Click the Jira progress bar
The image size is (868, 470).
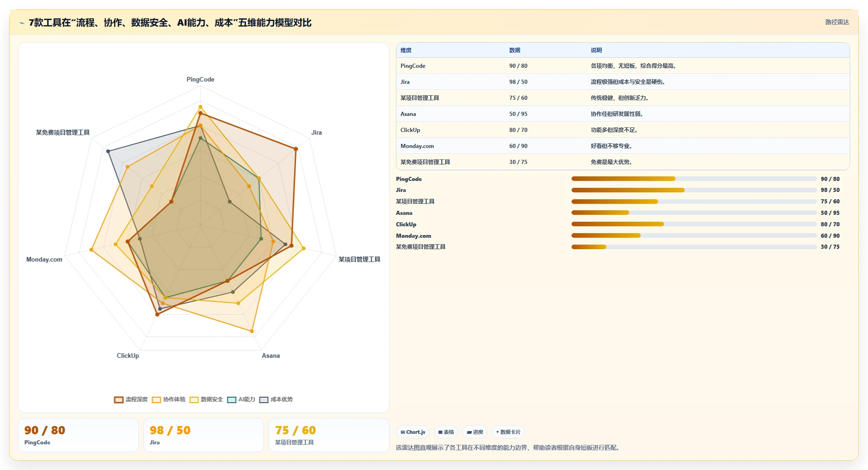coord(694,190)
